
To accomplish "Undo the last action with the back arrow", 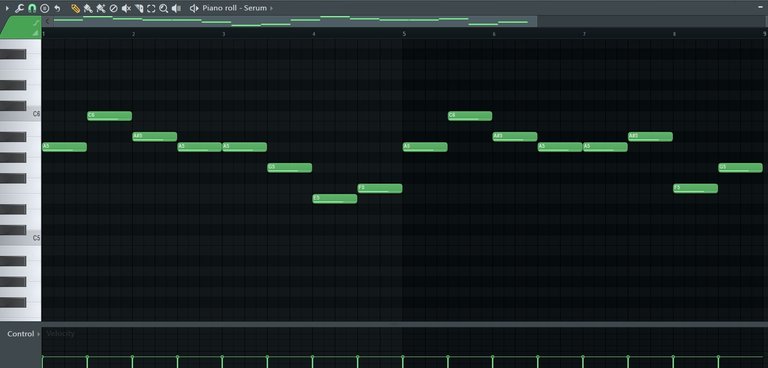I will pyautogui.click(x=57, y=8).
